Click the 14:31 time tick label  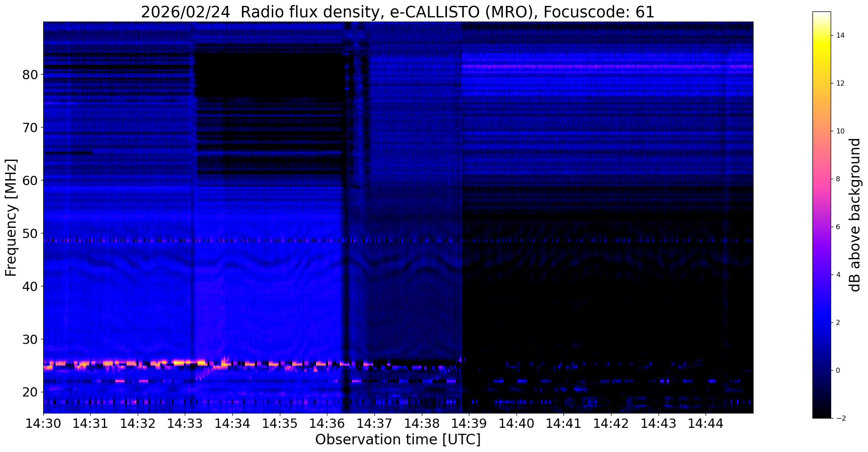point(90,423)
